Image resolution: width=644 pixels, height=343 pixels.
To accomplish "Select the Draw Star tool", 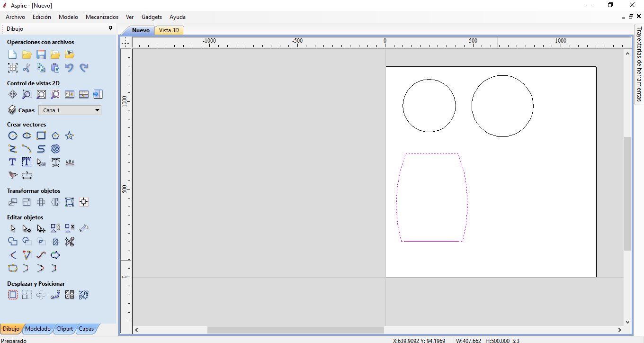I will (x=70, y=136).
